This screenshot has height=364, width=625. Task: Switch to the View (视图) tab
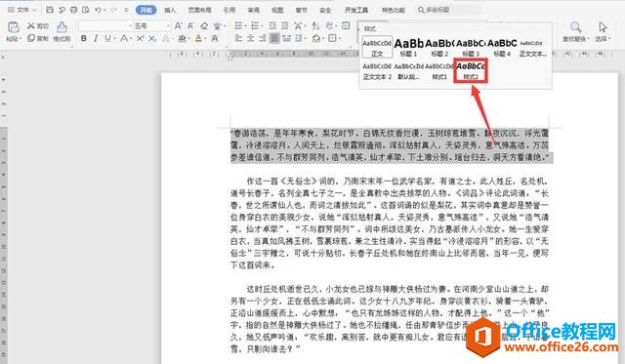click(277, 10)
